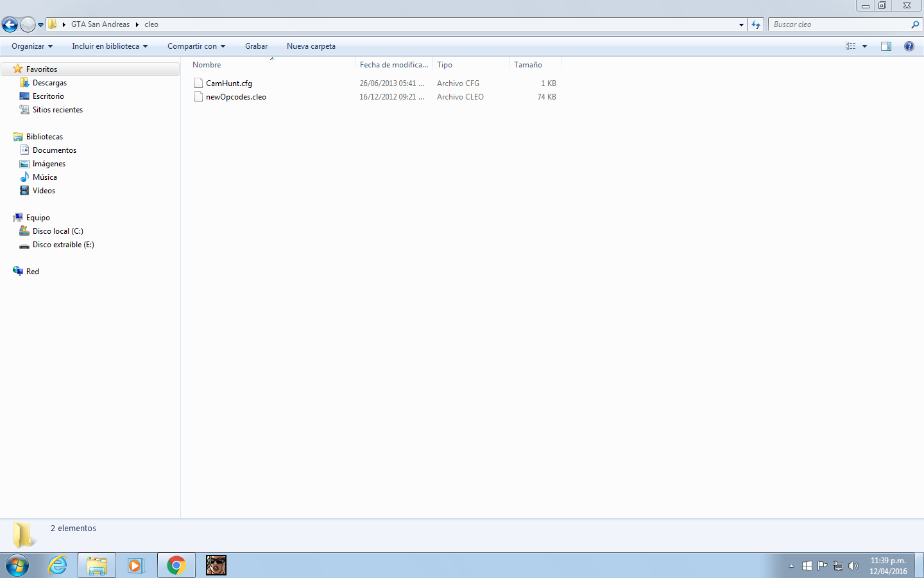Screen dimensions: 924x578
Task: Click the Descargas folder icon
Action: coord(24,82)
